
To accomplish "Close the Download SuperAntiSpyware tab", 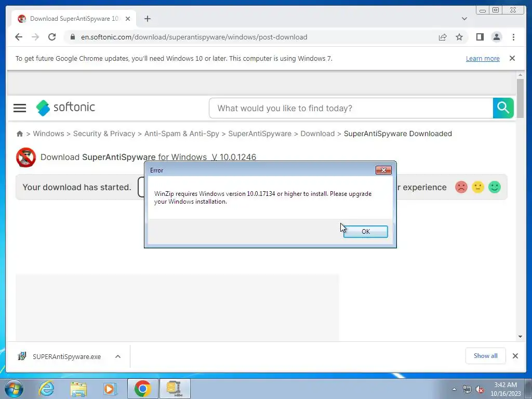I will pos(128,19).
